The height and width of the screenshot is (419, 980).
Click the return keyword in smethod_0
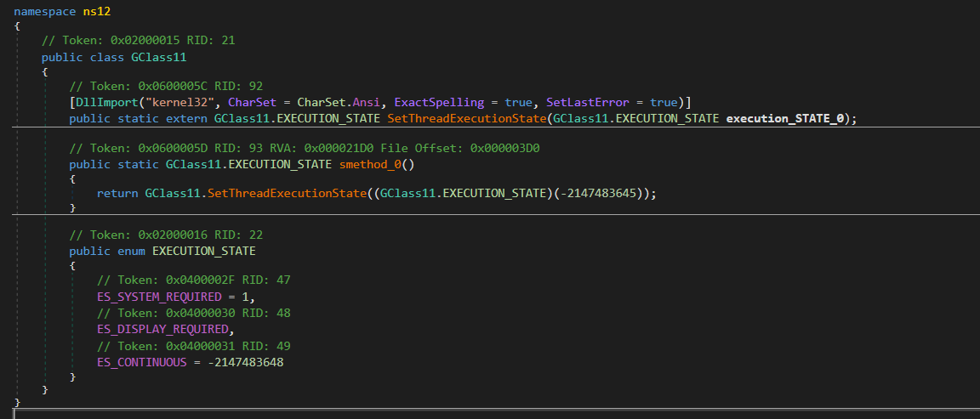[117, 193]
